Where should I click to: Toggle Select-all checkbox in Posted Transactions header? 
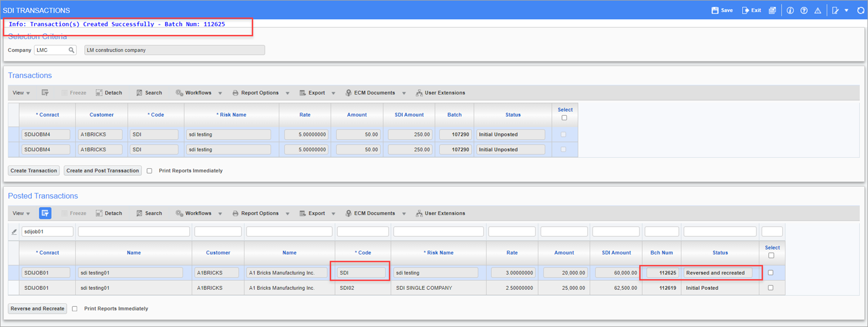coord(771,255)
